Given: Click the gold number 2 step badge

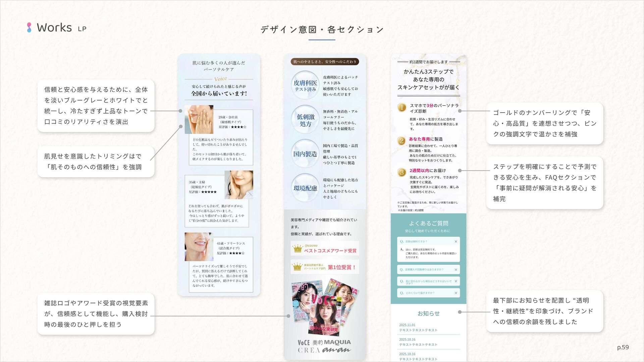Looking at the screenshot, I should (x=401, y=141).
